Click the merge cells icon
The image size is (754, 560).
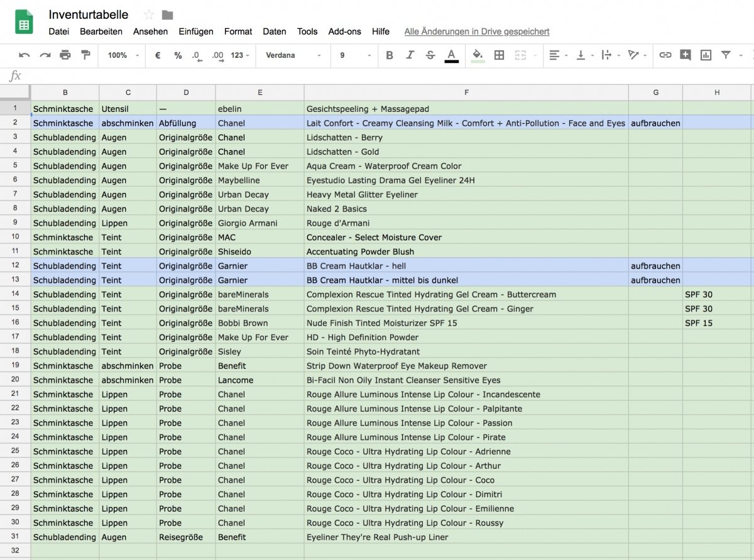pyautogui.click(x=520, y=55)
